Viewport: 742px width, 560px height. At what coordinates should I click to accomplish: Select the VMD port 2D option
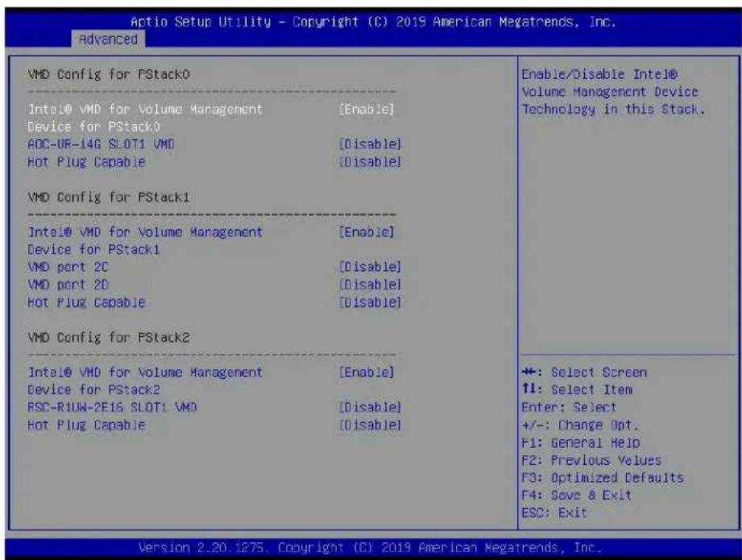68,284
